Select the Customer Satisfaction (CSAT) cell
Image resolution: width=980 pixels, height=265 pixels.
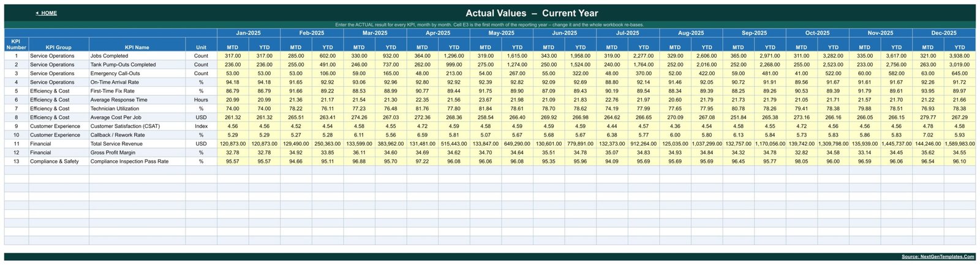(137, 126)
